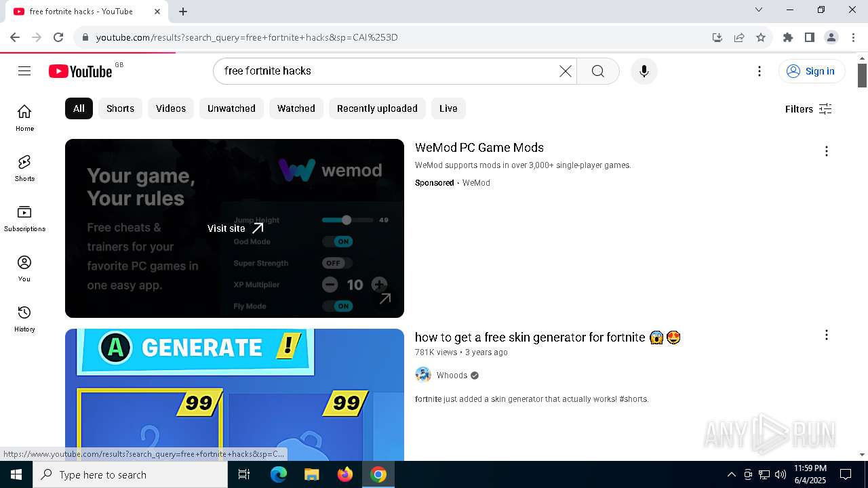Click the YouTube logo

point(81,71)
